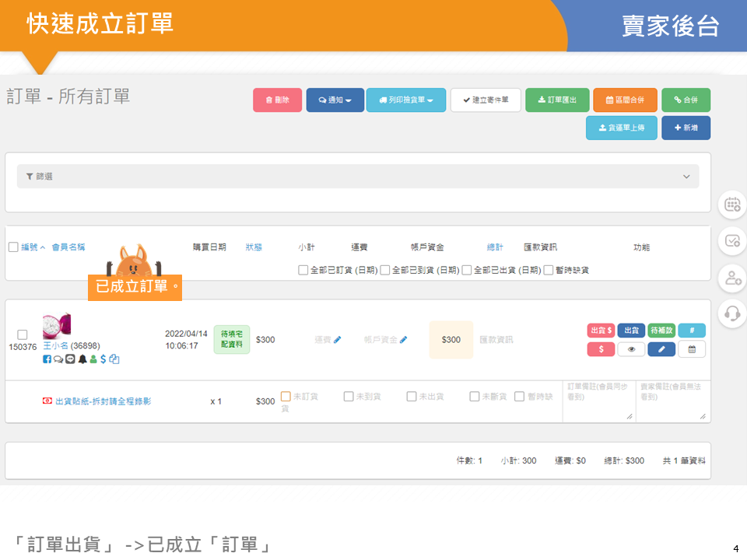Click the headset support icon in sidebar

click(731, 313)
